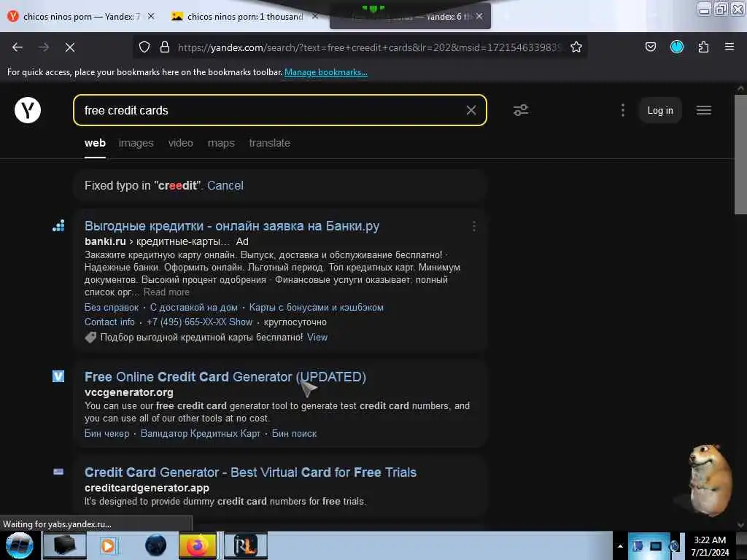The width and height of the screenshot is (747, 560).
Task: Open the Extensions puzzle-piece icon
Action: [x=703, y=47]
